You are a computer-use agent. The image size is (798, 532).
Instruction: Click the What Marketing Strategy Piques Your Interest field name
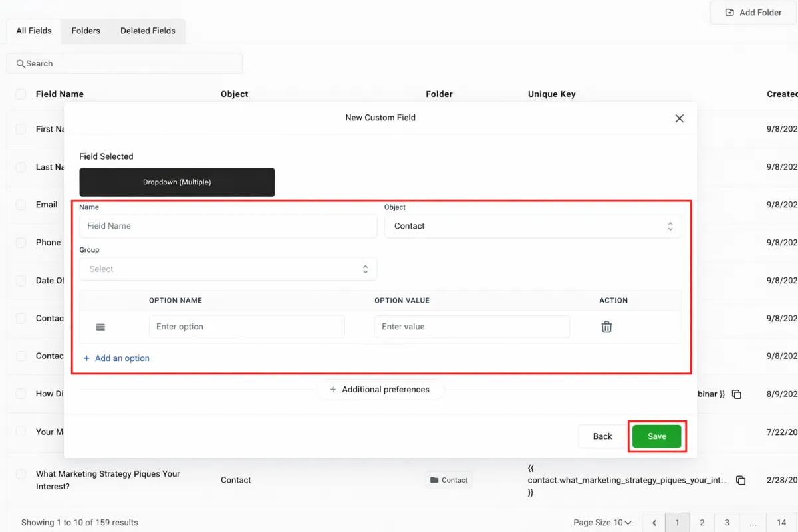click(x=108, y=480)
